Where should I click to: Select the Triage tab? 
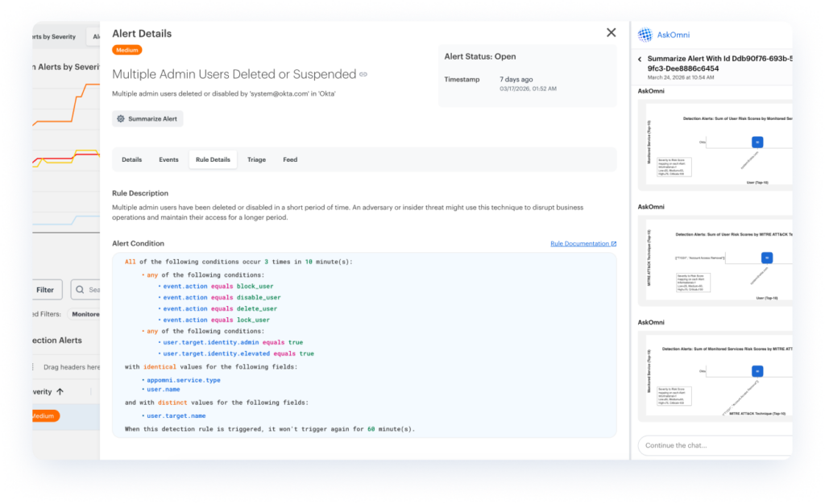256,159
